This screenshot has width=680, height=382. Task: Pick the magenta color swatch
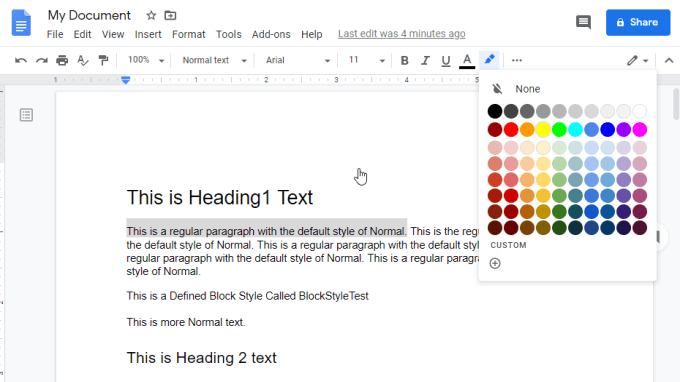pyautogui.click(x=640, y=130)
